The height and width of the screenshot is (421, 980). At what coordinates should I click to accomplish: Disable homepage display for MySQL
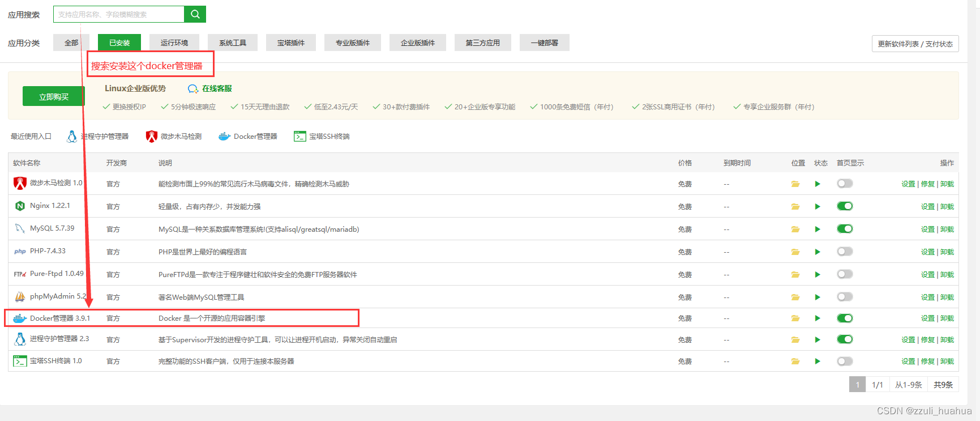845,229
